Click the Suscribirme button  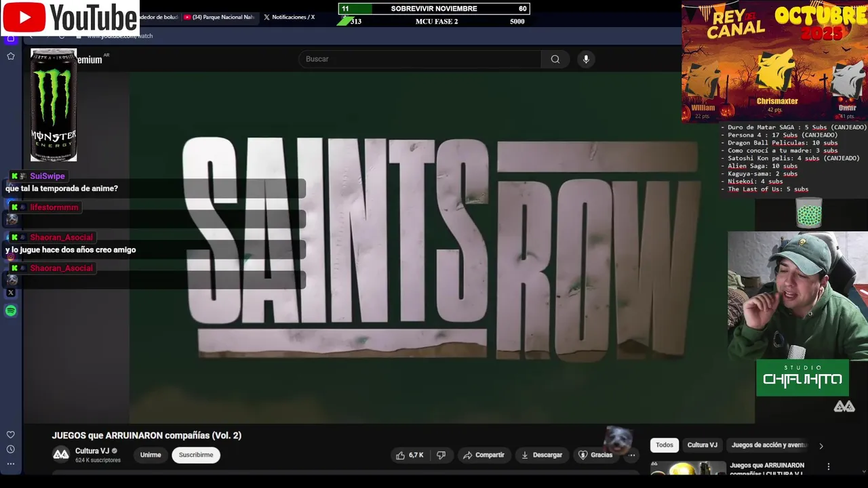(x=196, y=455)
